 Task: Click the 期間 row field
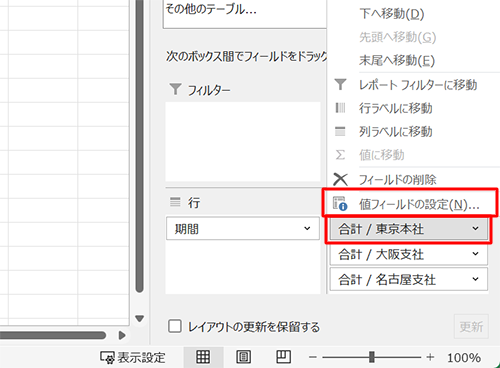243,229
